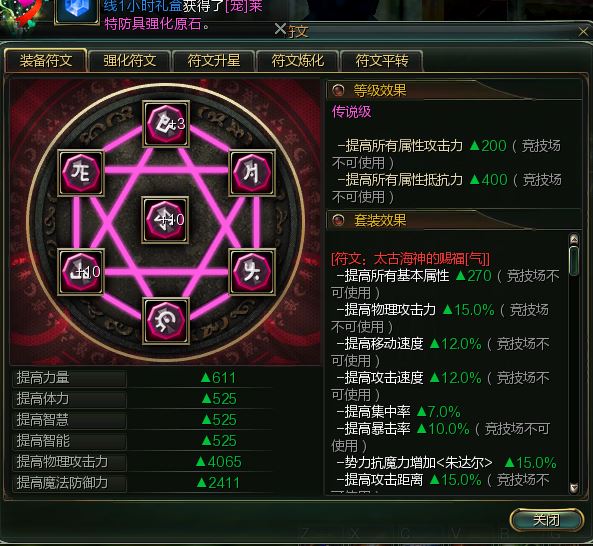Open the 符文平转 tab

382,60
